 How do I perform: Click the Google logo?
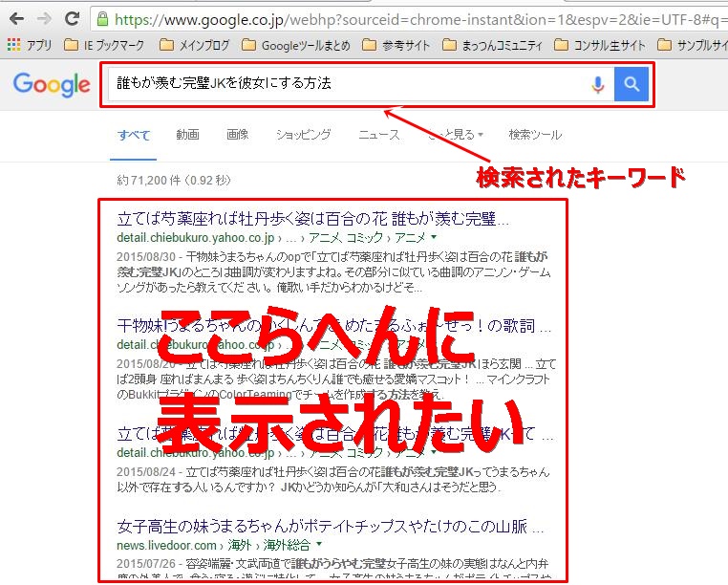pyautogui.click(x=52, y=84)
